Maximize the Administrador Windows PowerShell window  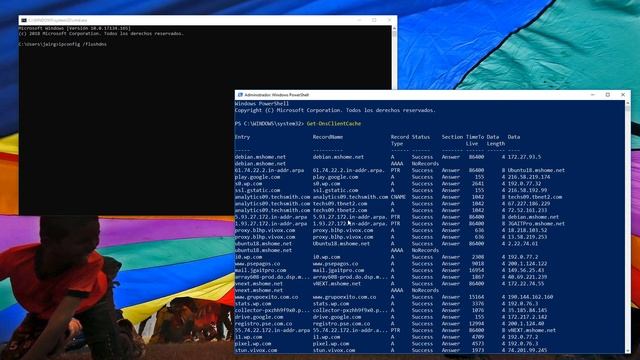click(x=608, y=95)
